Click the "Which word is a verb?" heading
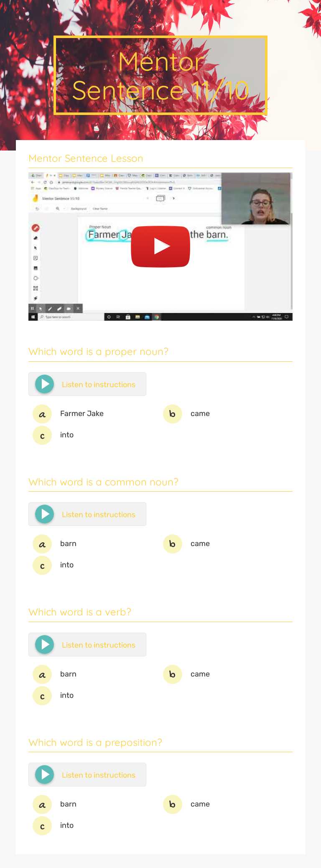This screenshot has height=868, width=321. coord(80,612)
